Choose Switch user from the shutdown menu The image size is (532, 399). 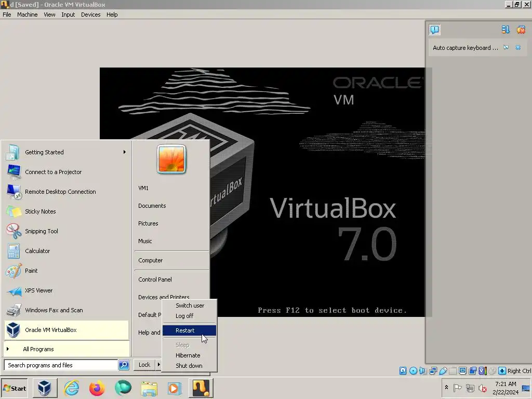(189, 305)
